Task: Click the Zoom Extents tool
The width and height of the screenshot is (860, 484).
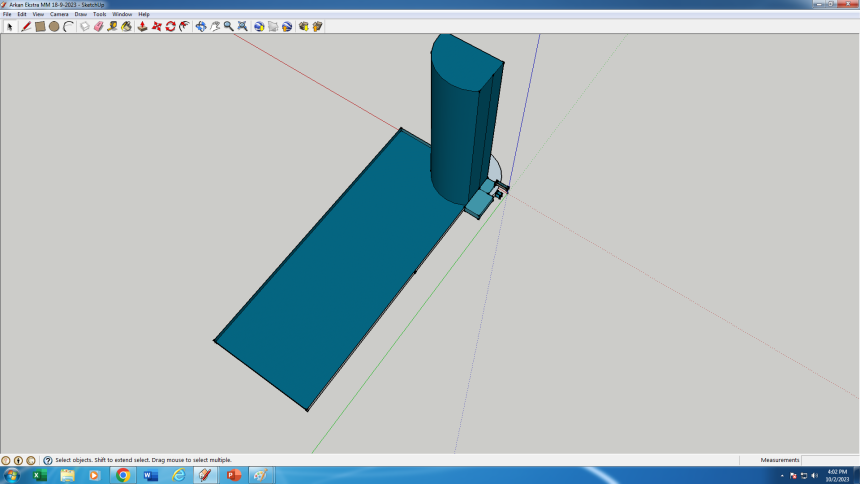Action: pyautogui.click(x=242, y=26)
